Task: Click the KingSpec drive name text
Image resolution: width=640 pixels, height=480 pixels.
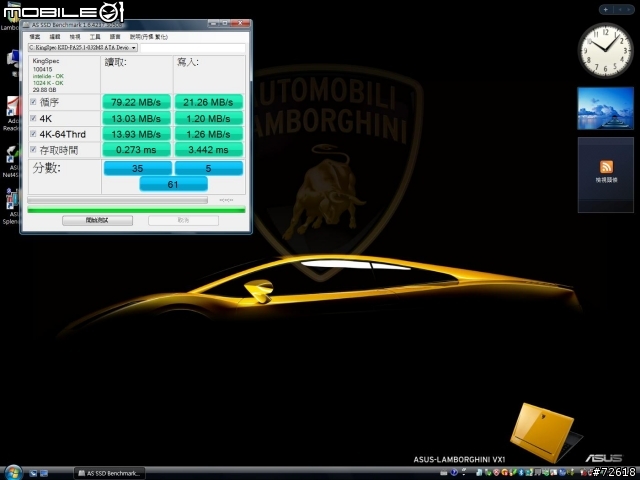Action: click(x=46, y=61)
